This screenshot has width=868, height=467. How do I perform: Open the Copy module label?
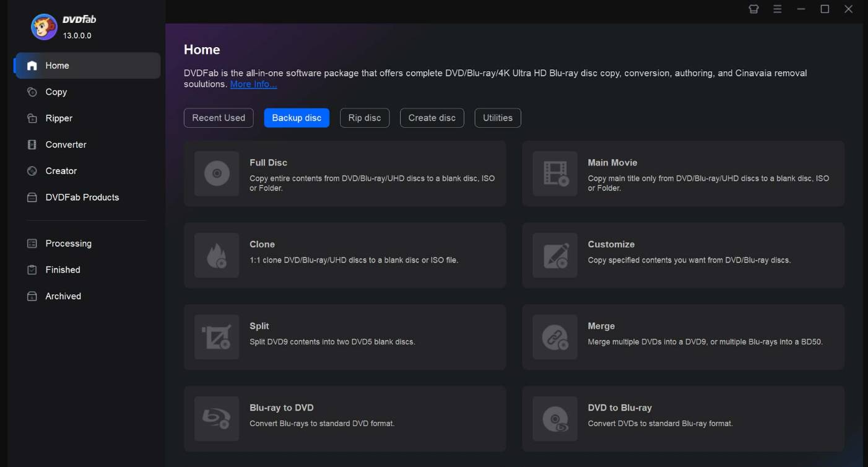pyautogui.click(x=56, y=92)
